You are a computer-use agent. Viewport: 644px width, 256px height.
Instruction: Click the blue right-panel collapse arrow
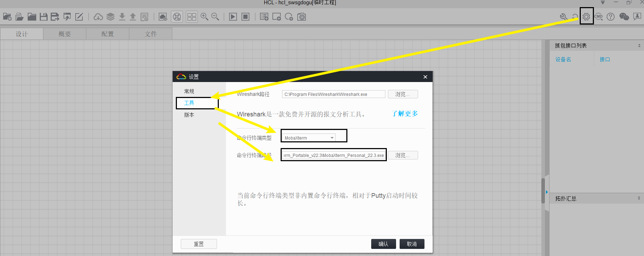tap(547, 192)
